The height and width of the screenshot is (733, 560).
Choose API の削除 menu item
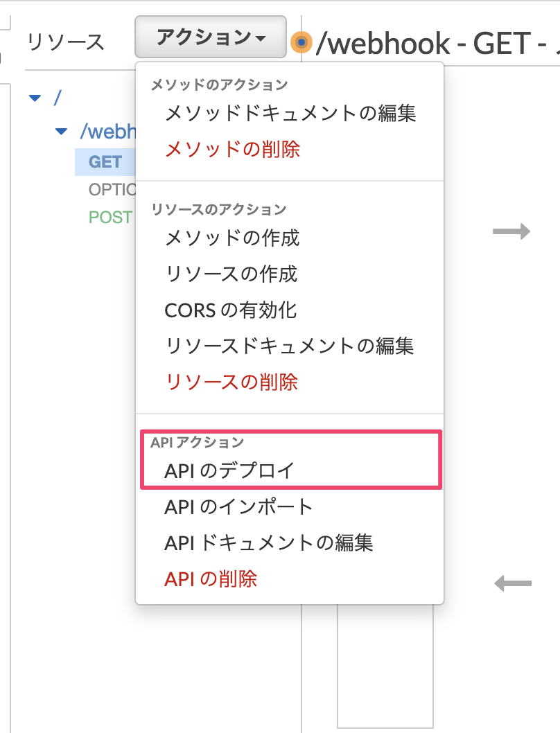pos(211,579)
